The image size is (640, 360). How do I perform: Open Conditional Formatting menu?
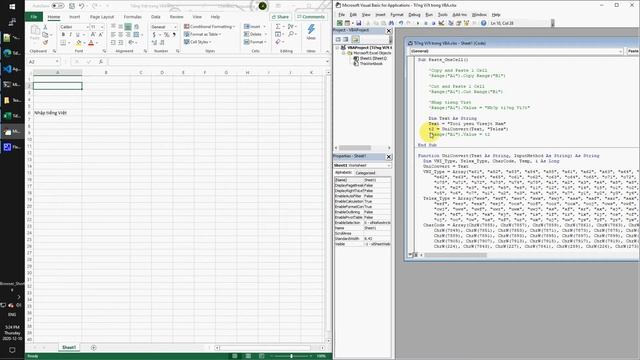(209, 27)
